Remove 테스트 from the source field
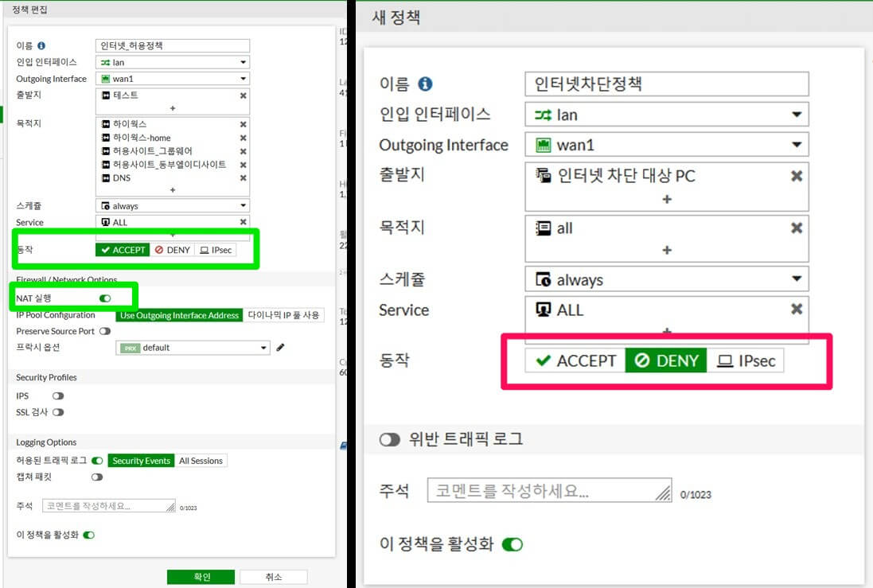Viewport: 873px width, 588px height. [244, 95]
